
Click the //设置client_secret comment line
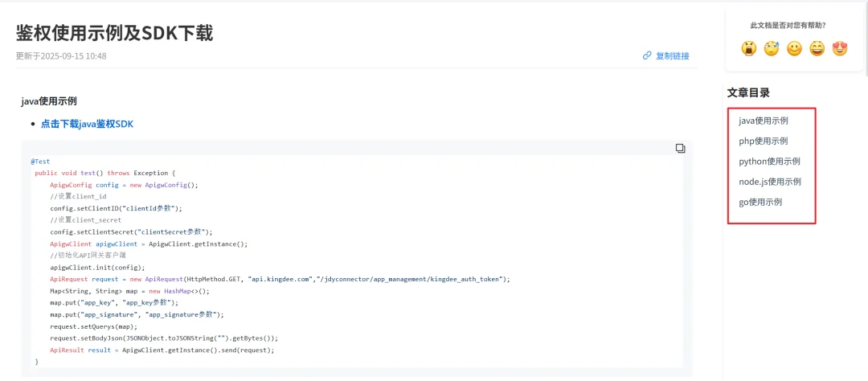tap(86, 220)
